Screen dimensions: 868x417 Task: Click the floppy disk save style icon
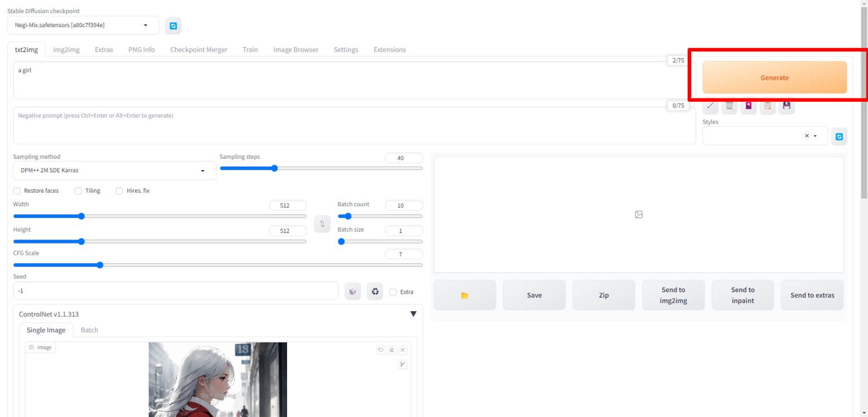click(x=786, y=106)
